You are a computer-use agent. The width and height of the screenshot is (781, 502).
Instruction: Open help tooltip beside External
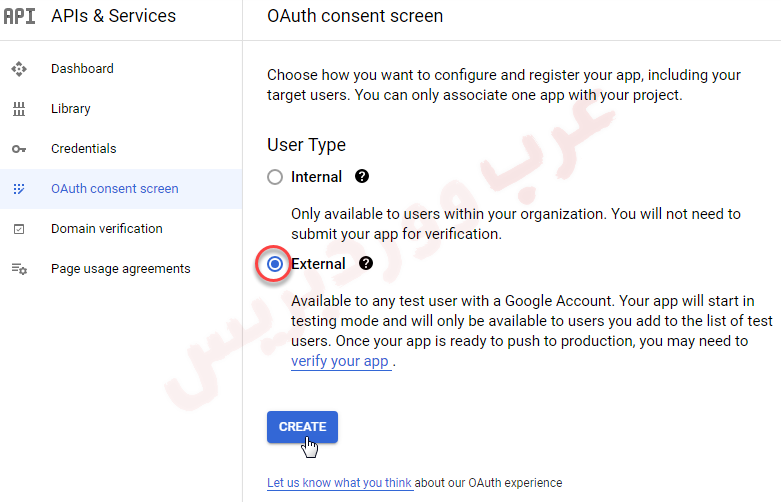tap(366, 263)
